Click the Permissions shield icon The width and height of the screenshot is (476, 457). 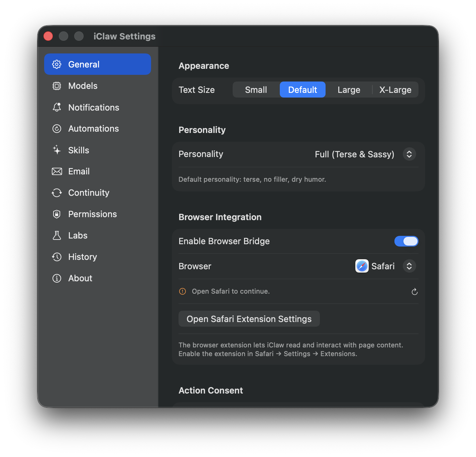coord(57,214)
